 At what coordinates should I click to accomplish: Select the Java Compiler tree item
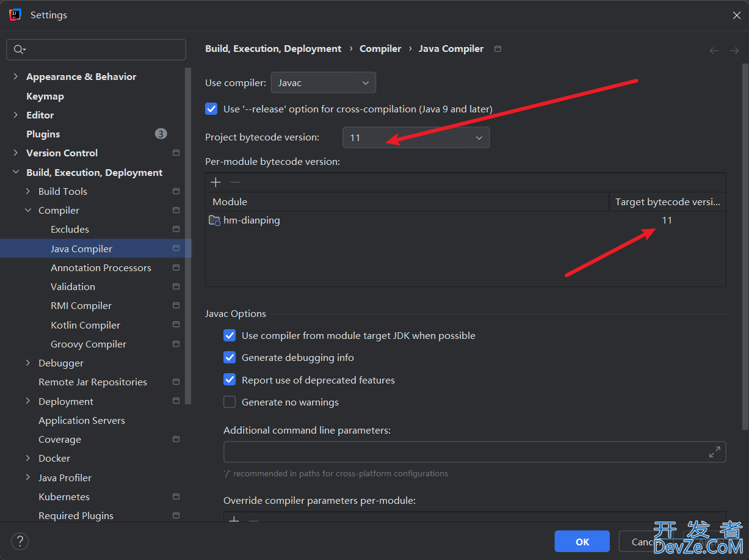(x=96, y=249)
